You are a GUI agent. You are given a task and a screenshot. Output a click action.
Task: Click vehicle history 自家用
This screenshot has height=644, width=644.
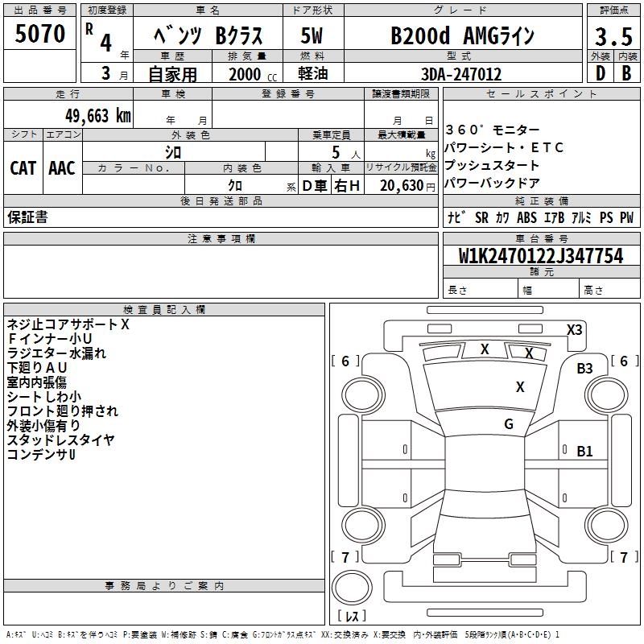172,74
